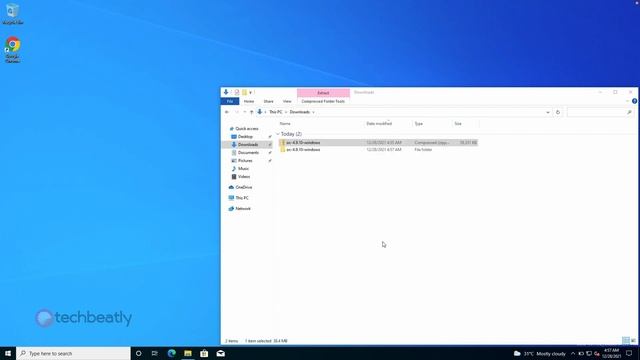640x360 pixels.
Task: Open the Recycle Bin desktop icon
Action: pos(13,14)
